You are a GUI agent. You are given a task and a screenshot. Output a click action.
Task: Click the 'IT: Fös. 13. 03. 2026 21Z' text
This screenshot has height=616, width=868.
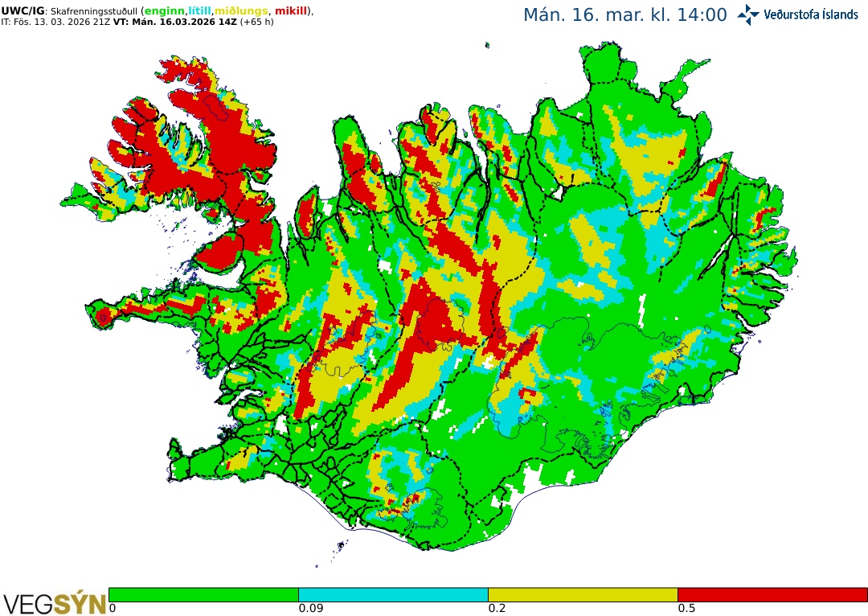55,23
